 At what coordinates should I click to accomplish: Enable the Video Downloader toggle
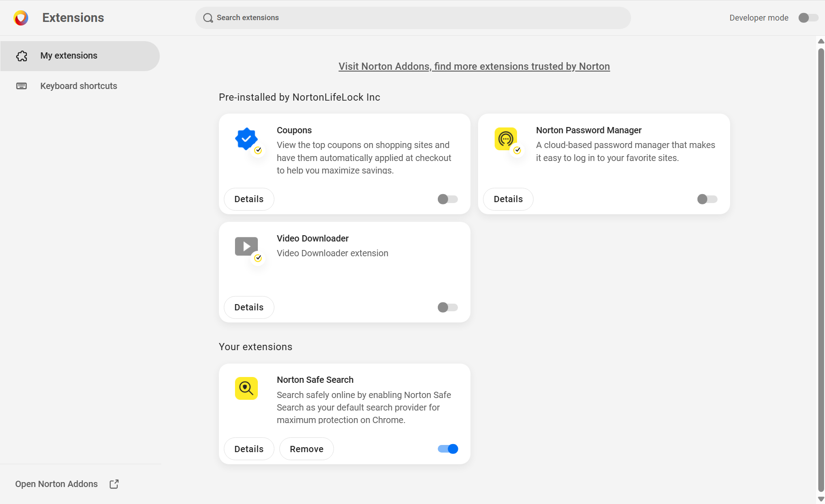(448, 307)
